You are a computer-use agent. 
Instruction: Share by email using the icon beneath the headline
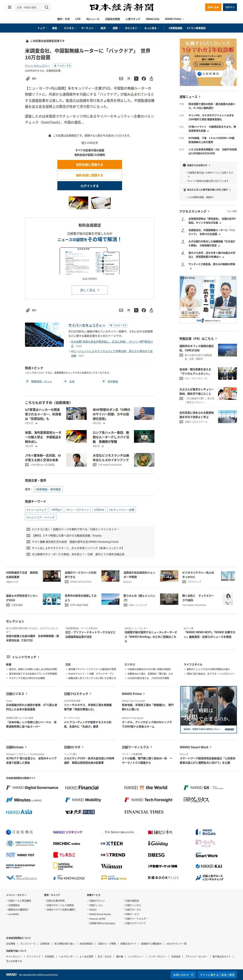(x=121, y=79)
